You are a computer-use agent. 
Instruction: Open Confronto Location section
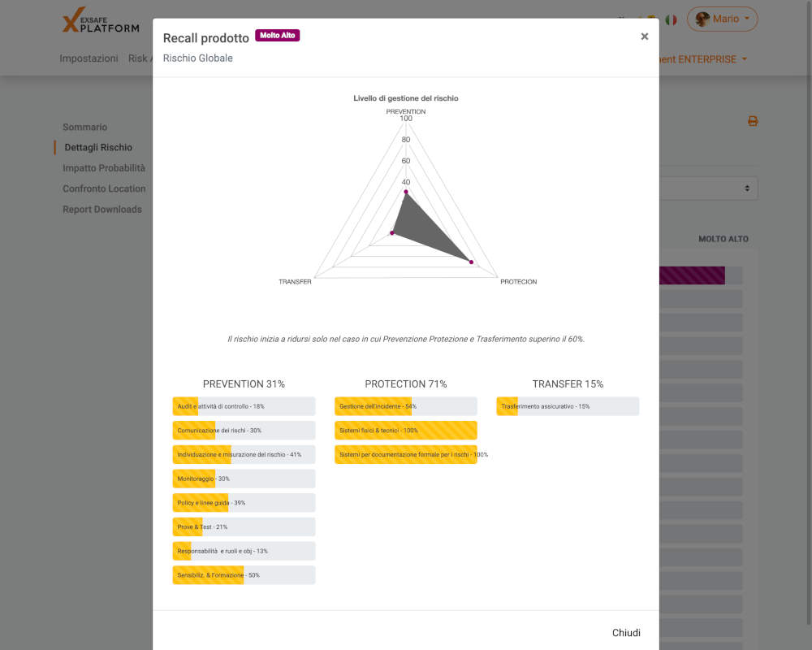pyautogui.click(x=104, y=188)
